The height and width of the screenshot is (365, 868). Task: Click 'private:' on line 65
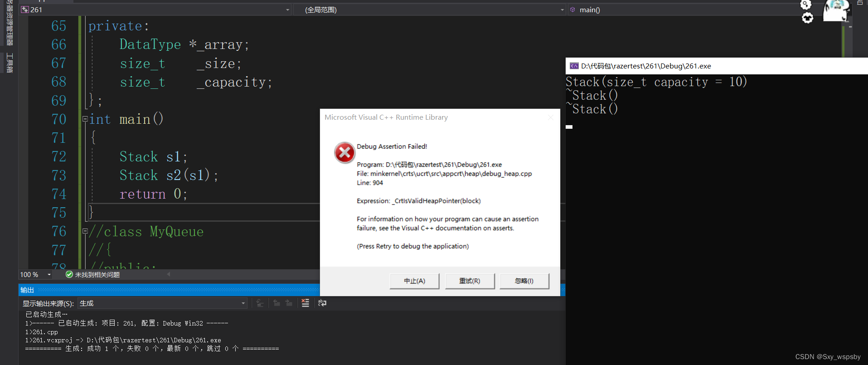click(x=119, y=26)
